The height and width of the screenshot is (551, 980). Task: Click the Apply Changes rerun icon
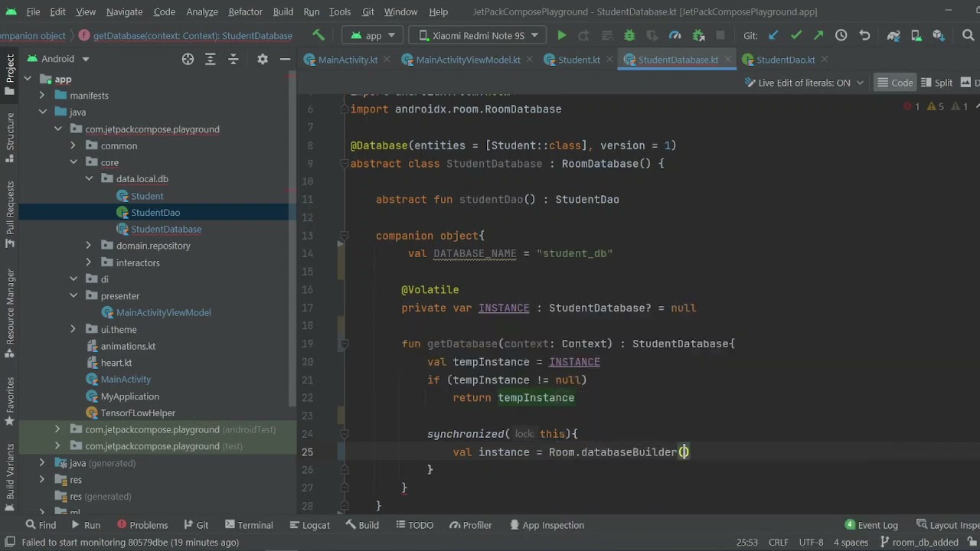tap(583, 36)
